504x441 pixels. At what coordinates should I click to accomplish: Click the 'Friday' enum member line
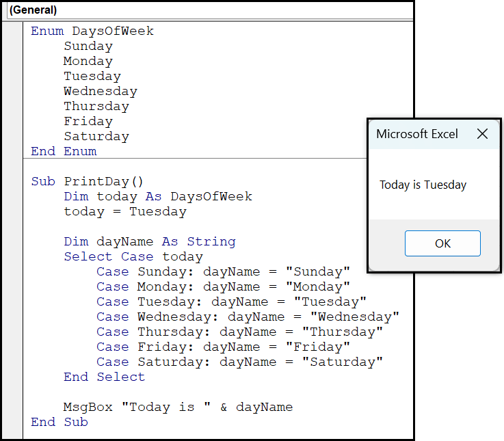tap(88, 121)
